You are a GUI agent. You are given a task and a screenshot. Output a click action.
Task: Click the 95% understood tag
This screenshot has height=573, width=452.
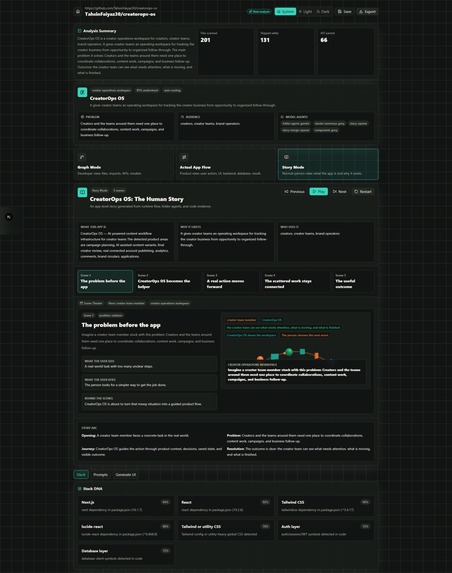pos(147,90)
